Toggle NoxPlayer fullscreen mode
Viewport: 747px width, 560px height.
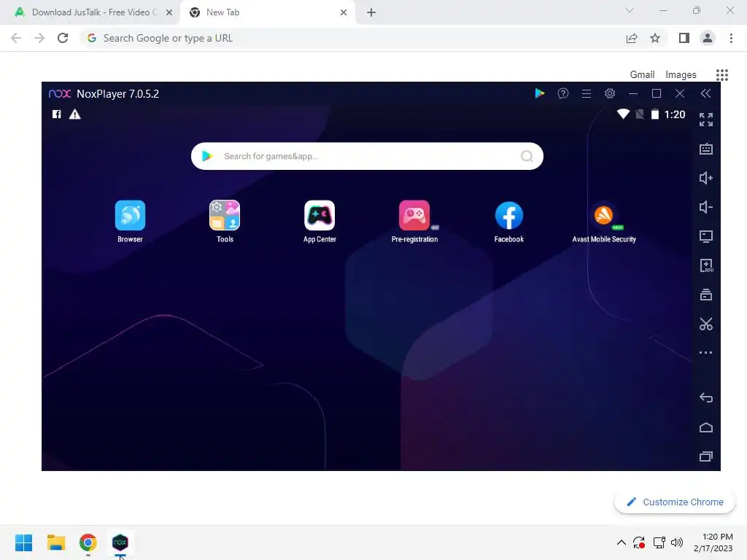coord(706,120)
